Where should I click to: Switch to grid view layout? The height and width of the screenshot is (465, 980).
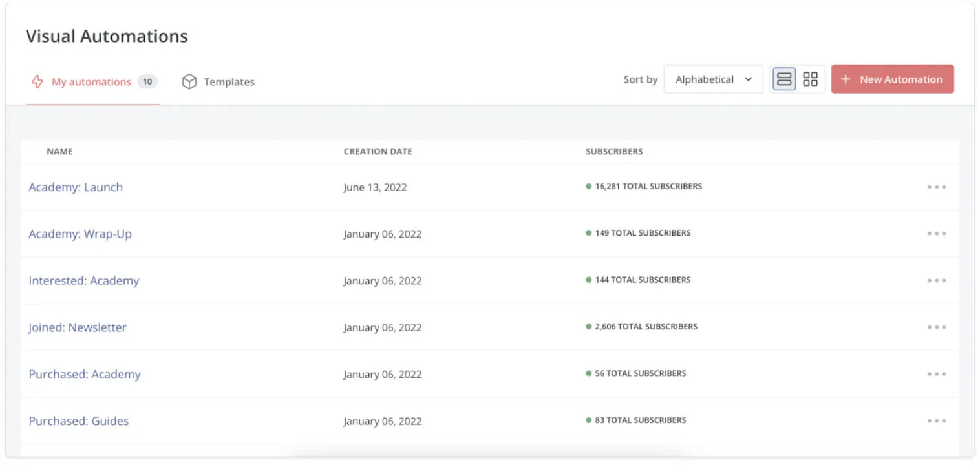810,79
